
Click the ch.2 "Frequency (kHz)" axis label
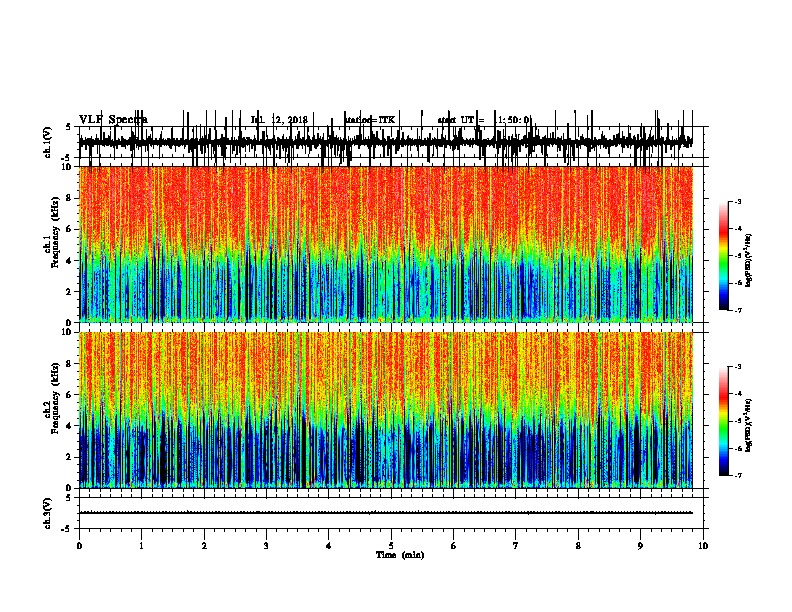55,398
